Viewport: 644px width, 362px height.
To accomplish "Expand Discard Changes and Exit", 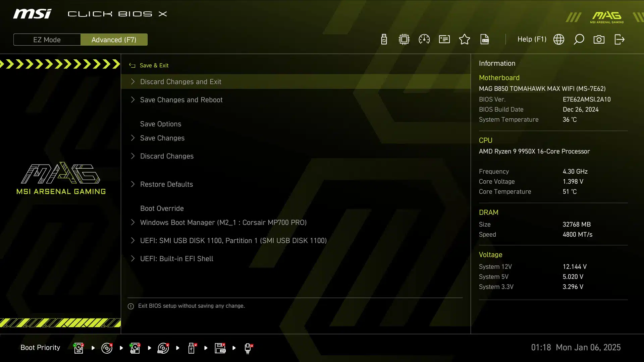I will click(x=180, y=82).
